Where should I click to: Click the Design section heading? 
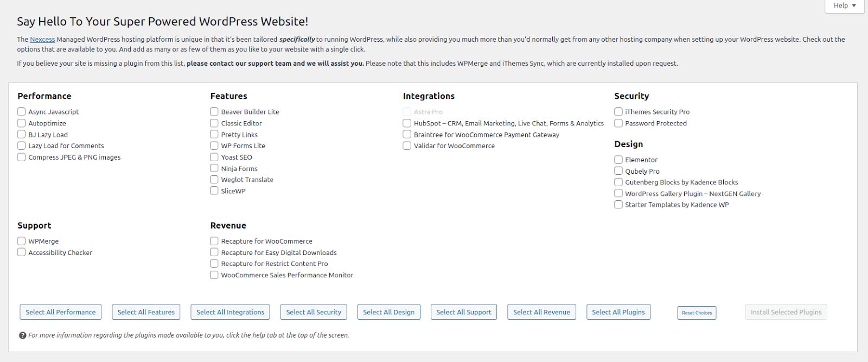coord(629,144)
